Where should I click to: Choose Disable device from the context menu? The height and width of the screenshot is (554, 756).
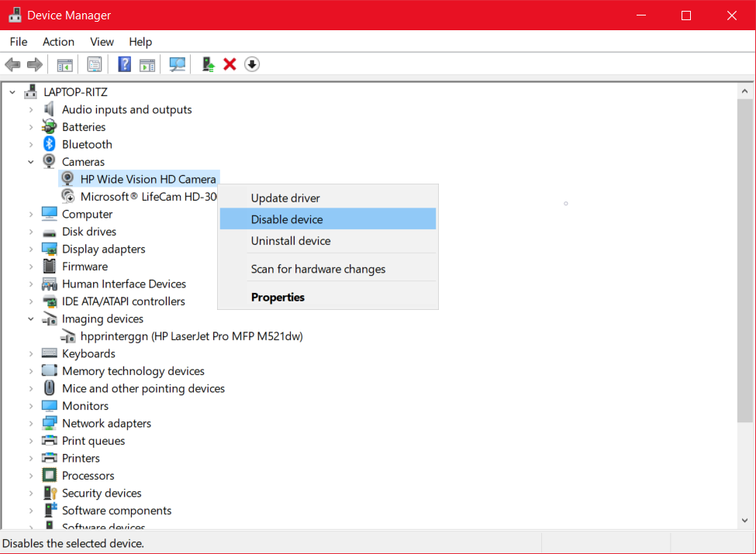pyautogui.click(x=328, y=219)
